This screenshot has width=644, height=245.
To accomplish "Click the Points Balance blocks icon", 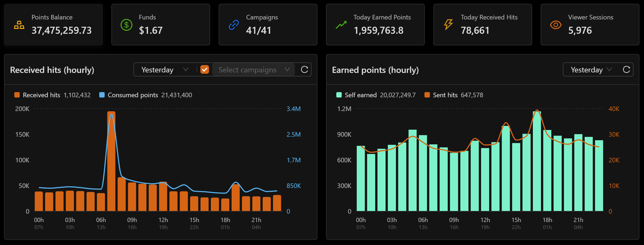I will click(x=19, y=25).
